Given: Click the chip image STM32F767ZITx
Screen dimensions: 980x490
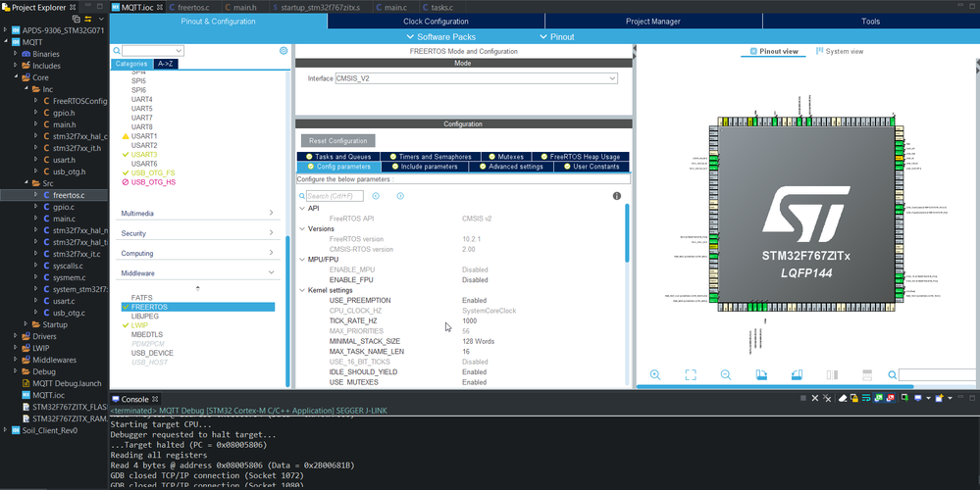Looking at the screenshot, I should point(805,216).
